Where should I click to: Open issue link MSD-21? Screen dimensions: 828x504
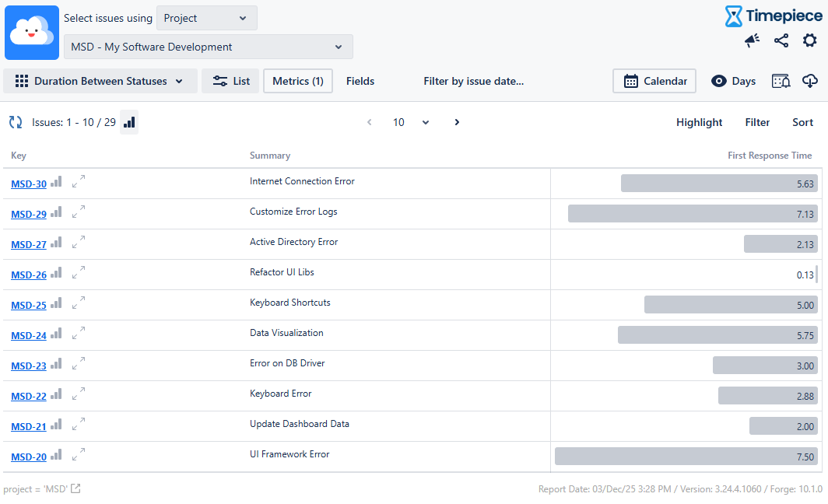(29, 427)
